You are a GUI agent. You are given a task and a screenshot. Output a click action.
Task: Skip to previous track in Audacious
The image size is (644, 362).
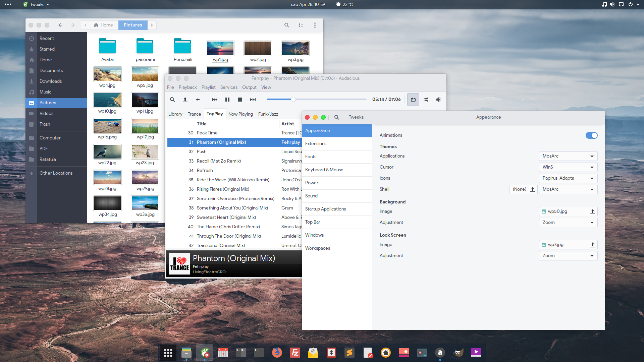coord(215,100)
